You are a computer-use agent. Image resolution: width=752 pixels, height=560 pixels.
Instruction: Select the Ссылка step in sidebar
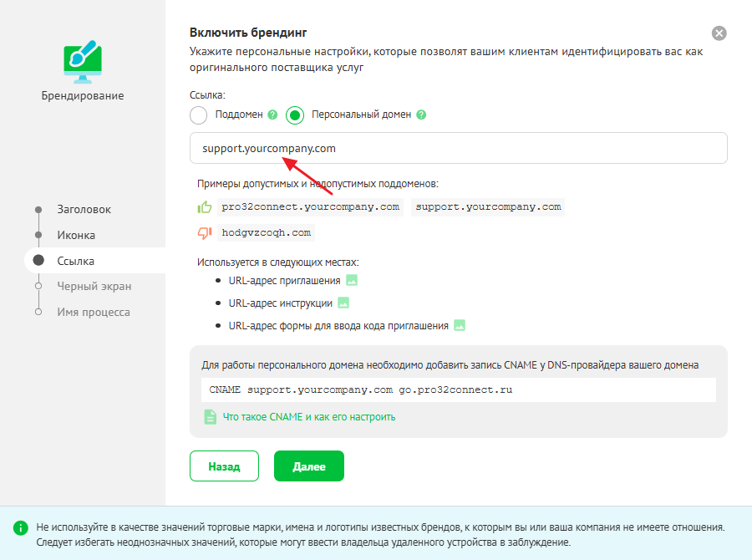(75, 261)
